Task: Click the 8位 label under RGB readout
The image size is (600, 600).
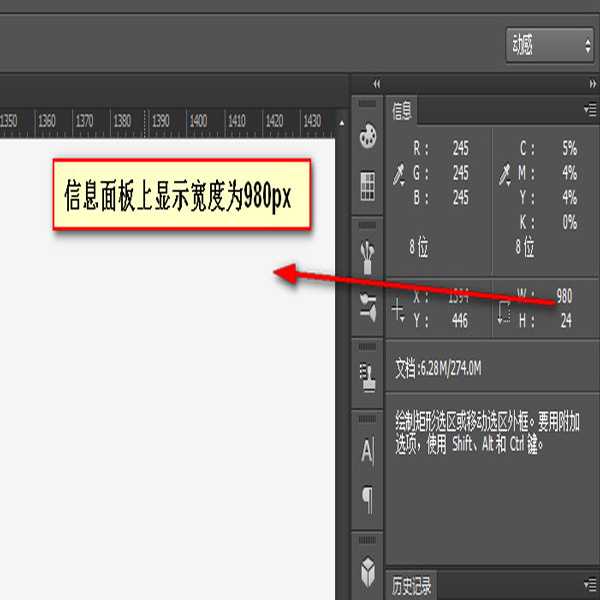Action: (419, 247)
